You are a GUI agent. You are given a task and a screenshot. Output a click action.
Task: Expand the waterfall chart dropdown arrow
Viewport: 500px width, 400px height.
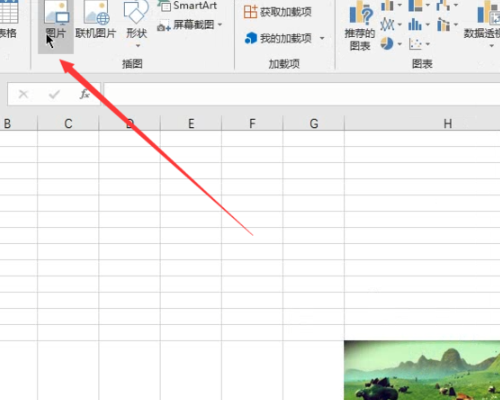456,5
